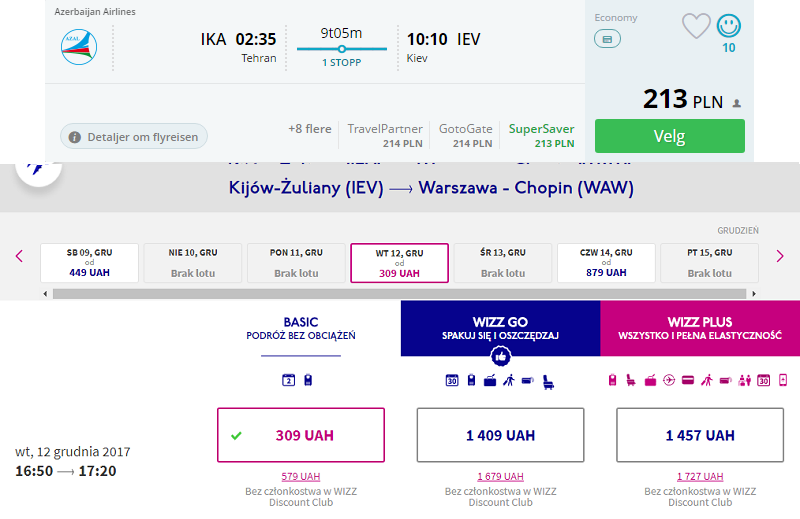Click WIZZ PLUS mobile phone icon
Viewport: 800px width, 519px height.
coord(783,380)
